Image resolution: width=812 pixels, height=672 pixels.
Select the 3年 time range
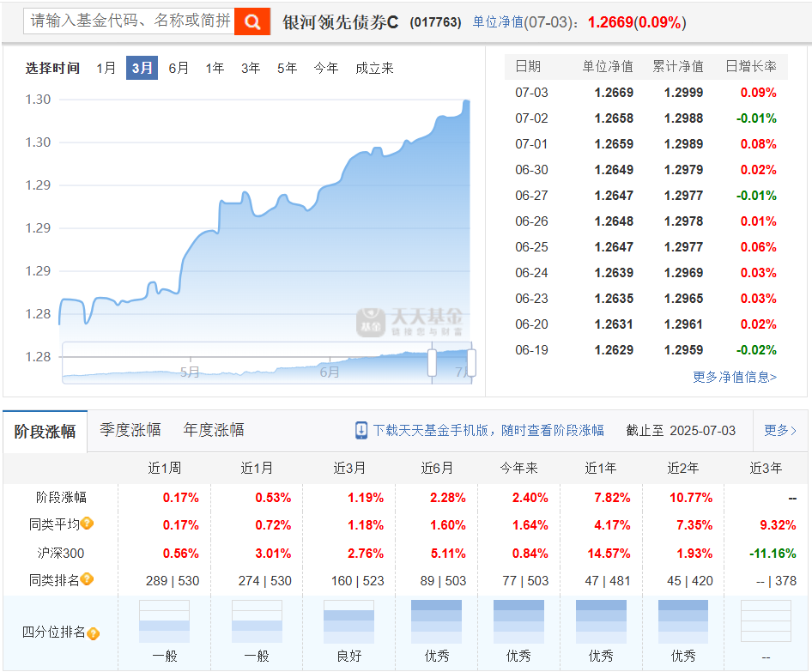(x=251, y=68)
